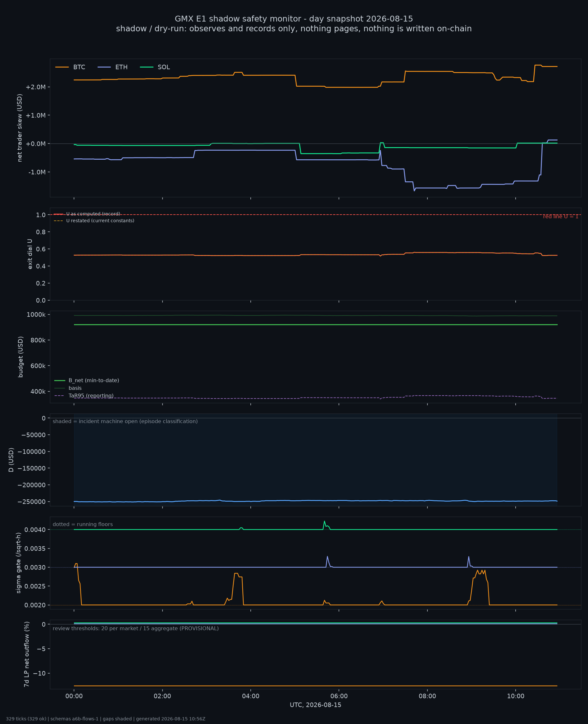588x724 pixels.
Task: Click the "800k" budget tick label
Action: point(38,340)
